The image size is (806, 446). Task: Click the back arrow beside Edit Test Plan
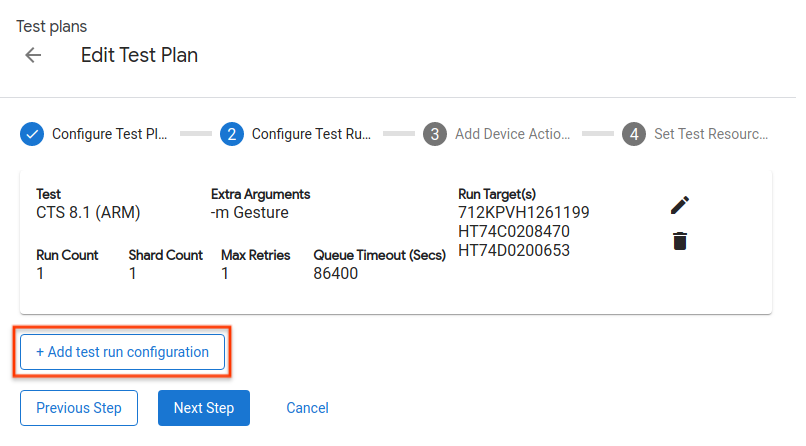tap(33, 56)
